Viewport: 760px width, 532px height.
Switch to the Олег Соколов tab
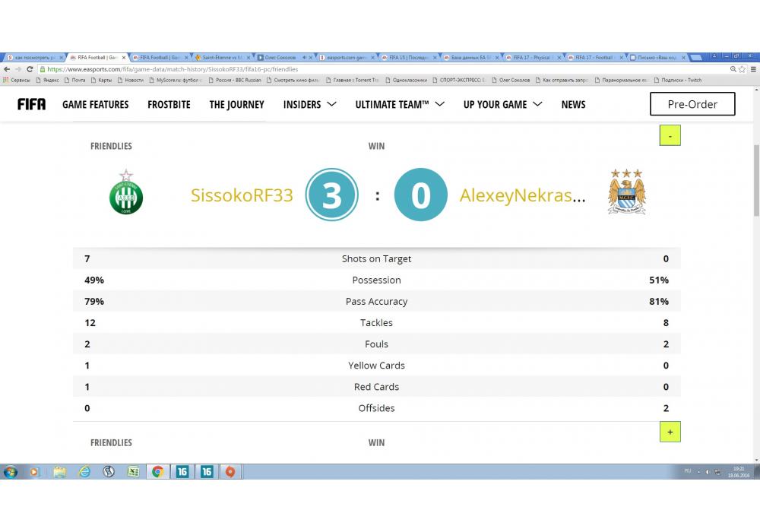point(284,57)
